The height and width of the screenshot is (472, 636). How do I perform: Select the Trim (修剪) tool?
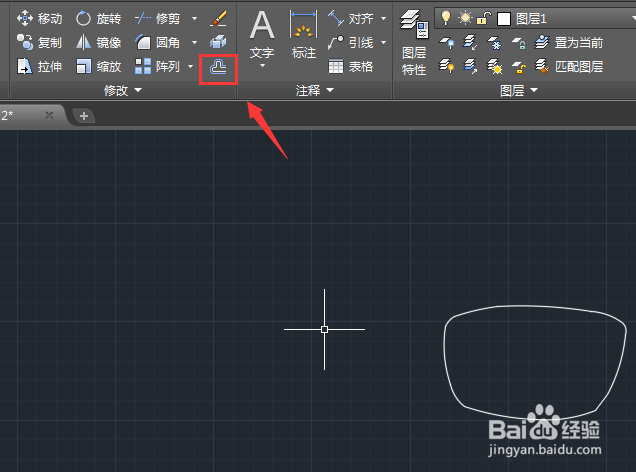[157, 19]
